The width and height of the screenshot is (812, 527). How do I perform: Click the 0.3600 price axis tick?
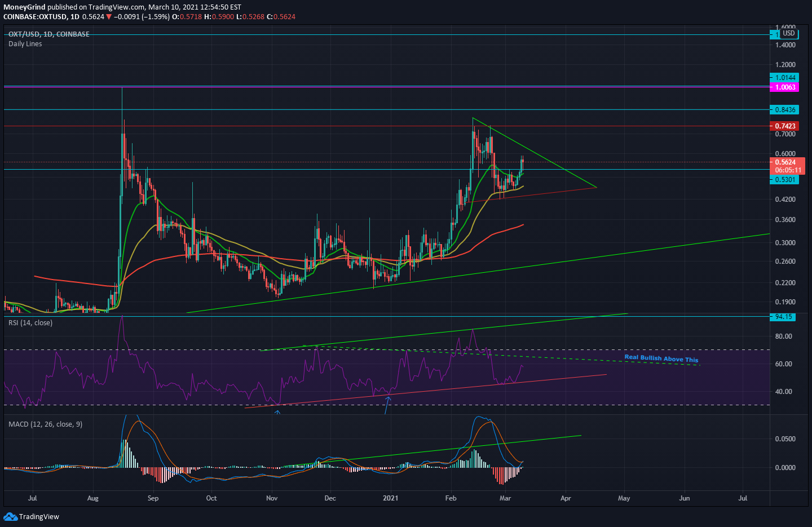click(x=785, y=220)
